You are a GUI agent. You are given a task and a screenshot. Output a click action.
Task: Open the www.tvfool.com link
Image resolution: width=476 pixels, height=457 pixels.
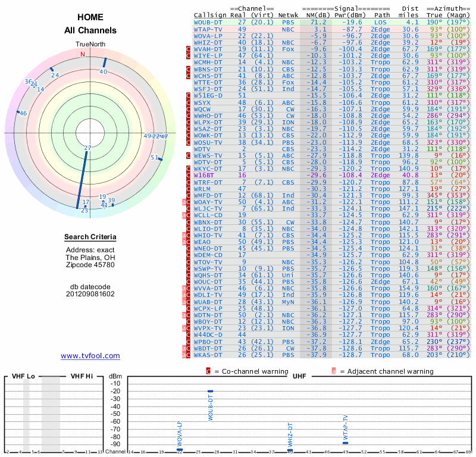(90, 356)
